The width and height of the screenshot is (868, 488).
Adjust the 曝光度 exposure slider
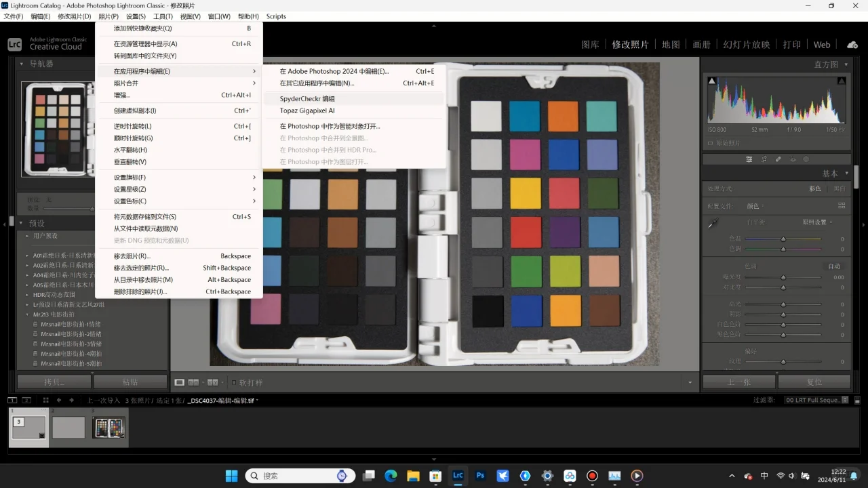[x=783, y=277]
